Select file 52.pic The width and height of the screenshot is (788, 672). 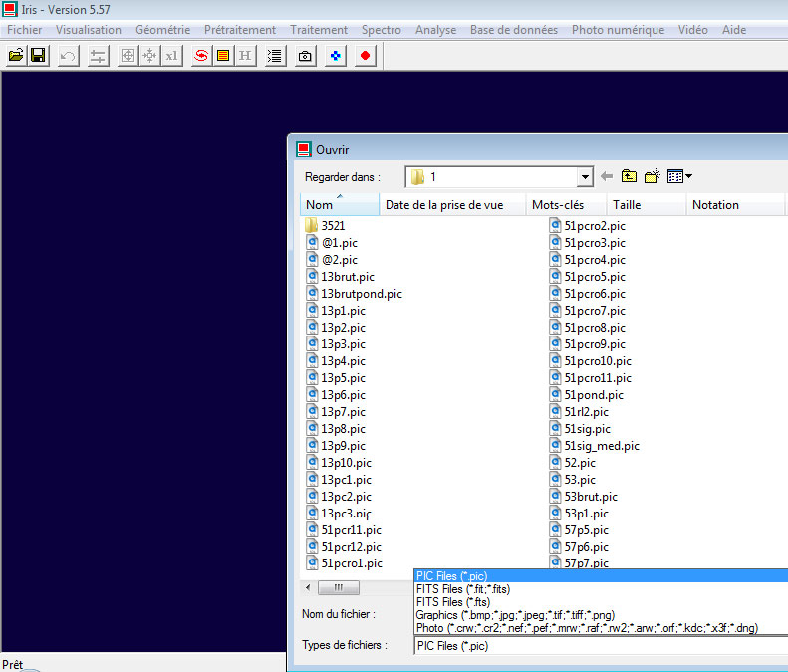pyautogui.click(x=573, y=463)
